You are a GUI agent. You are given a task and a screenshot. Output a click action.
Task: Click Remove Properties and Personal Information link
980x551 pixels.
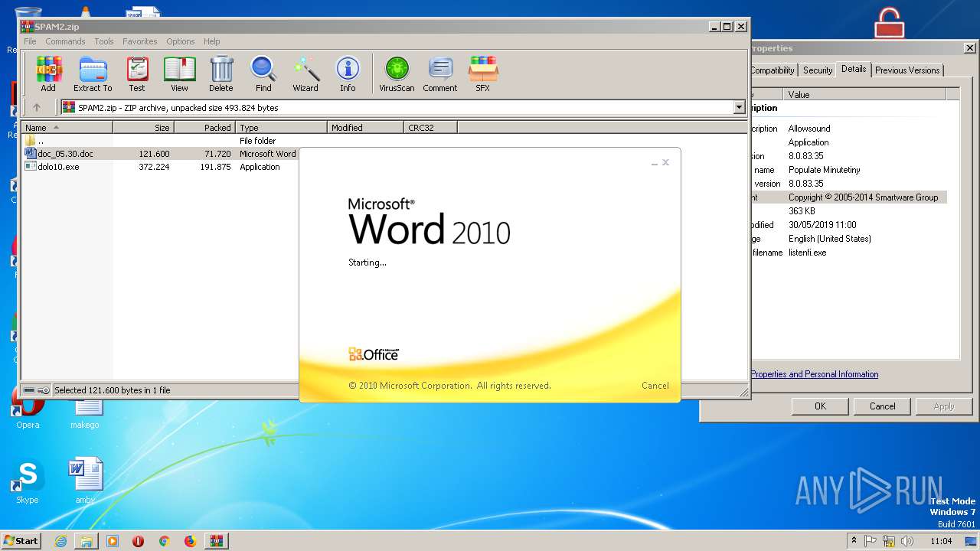(x=815, y=374)
